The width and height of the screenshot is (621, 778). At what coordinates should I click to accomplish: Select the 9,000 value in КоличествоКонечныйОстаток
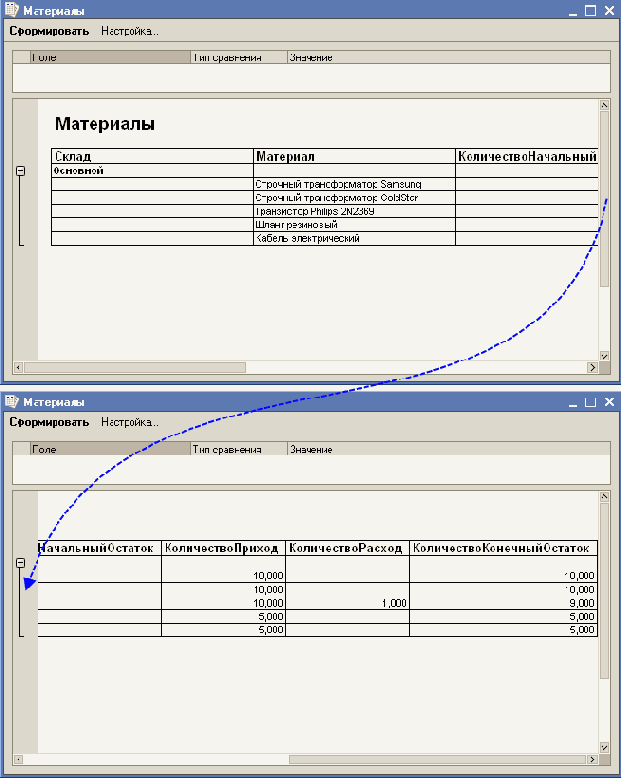[x=580, y=604]
